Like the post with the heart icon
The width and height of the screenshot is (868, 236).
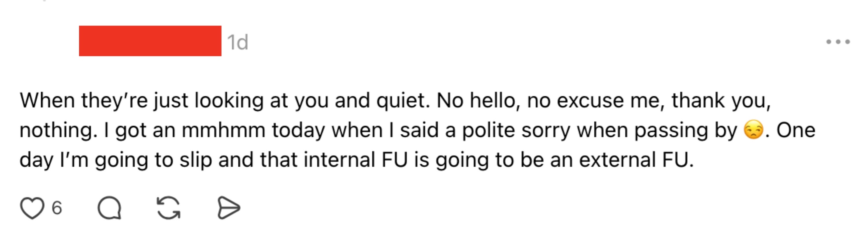[32, 208]
